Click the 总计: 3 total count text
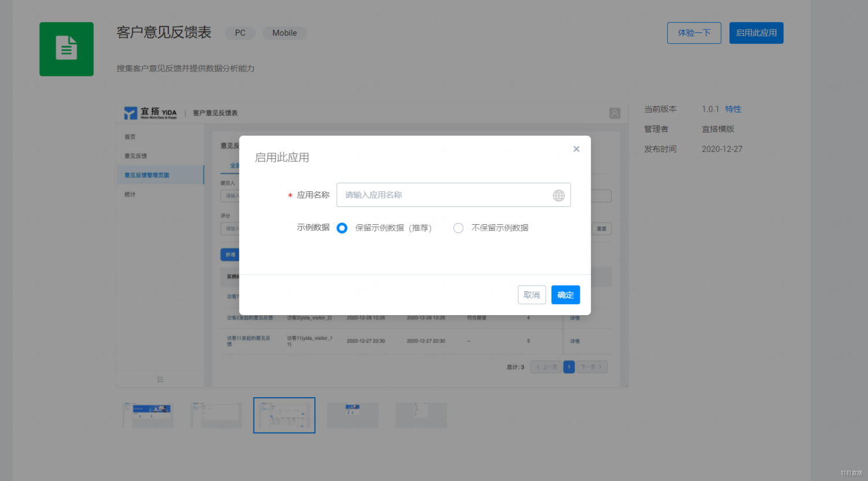This screenshot has height=481, width=868. (x=516, y=367)
